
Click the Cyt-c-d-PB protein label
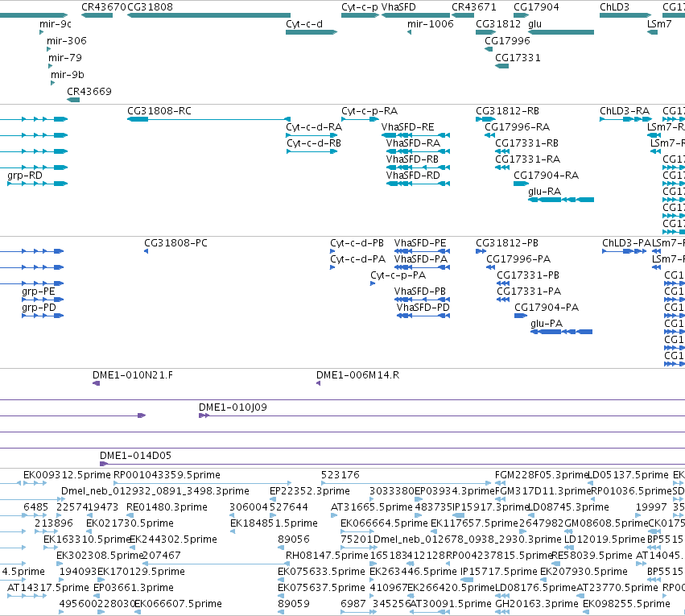tap(357, 243)
